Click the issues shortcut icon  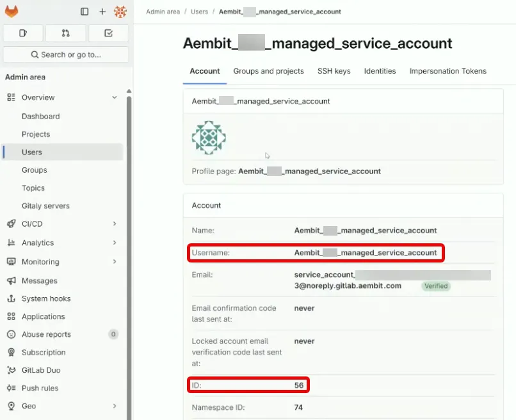(22, 33)
